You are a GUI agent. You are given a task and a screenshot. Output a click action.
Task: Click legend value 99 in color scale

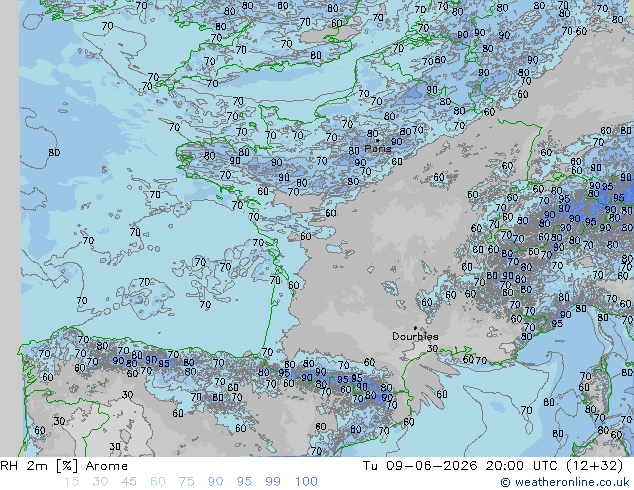(x=273, y=482)
